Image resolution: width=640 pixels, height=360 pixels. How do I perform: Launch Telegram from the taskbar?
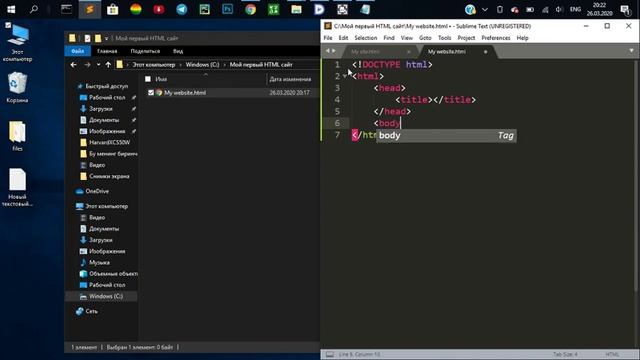[182, 9]
